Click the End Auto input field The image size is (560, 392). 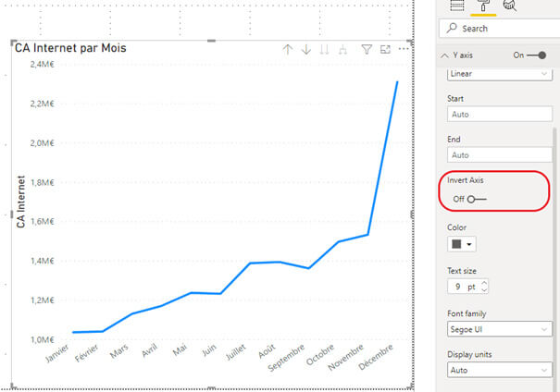tap(499, 155)
